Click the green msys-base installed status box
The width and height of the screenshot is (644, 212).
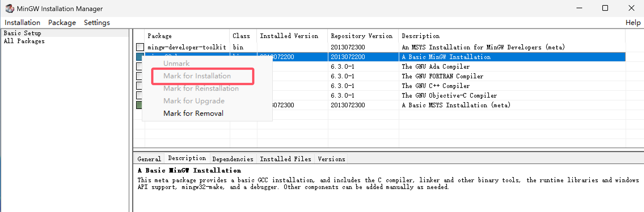(x=139, y=105)
